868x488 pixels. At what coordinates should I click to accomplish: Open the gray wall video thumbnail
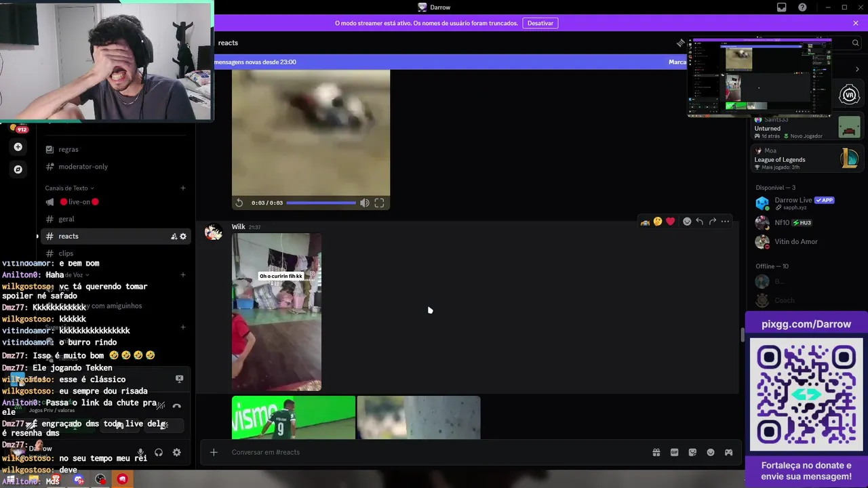(418, 418)
